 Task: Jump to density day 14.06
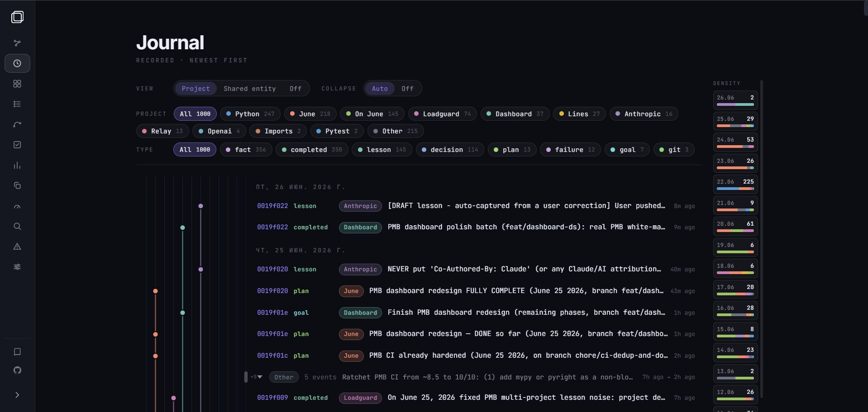735,353
